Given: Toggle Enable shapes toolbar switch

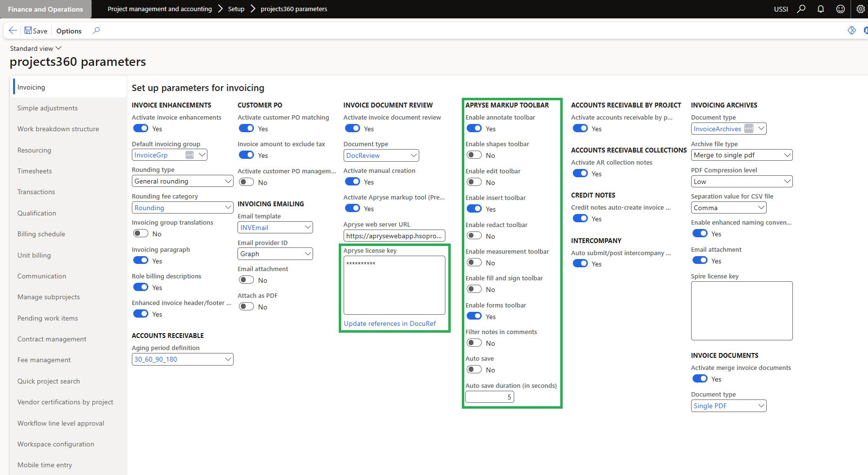Looking at the screenshot, I should coord(474,155).
